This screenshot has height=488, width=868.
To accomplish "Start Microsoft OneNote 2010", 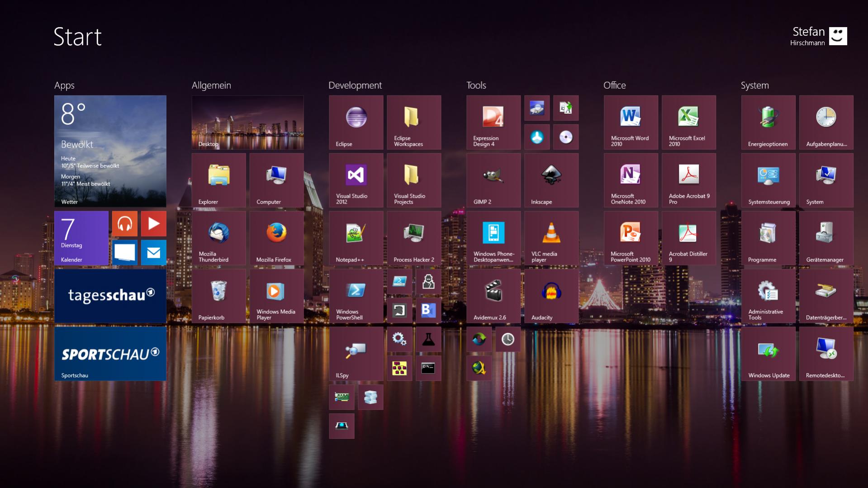I will point(631,180).
